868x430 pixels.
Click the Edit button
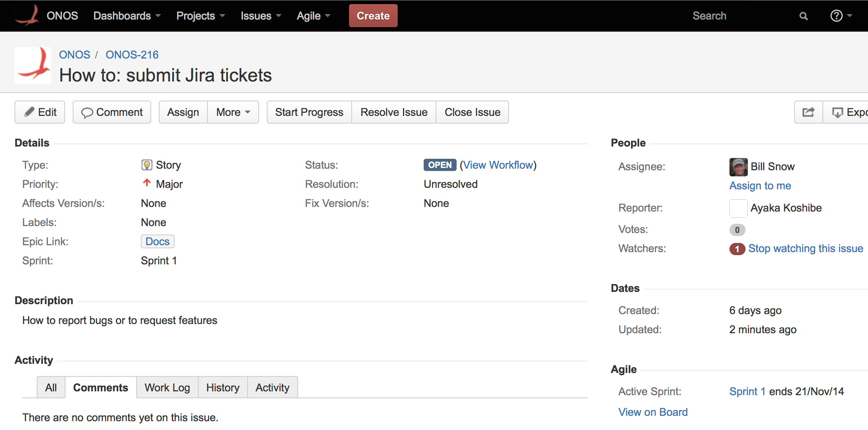tap(40, 112)
